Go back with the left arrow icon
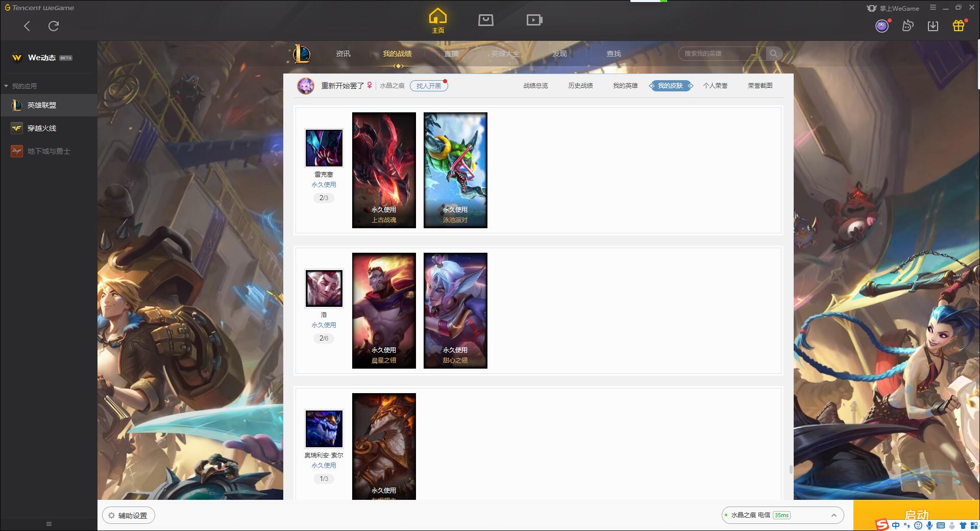This screenshot has height=531, width=980. 27,26
